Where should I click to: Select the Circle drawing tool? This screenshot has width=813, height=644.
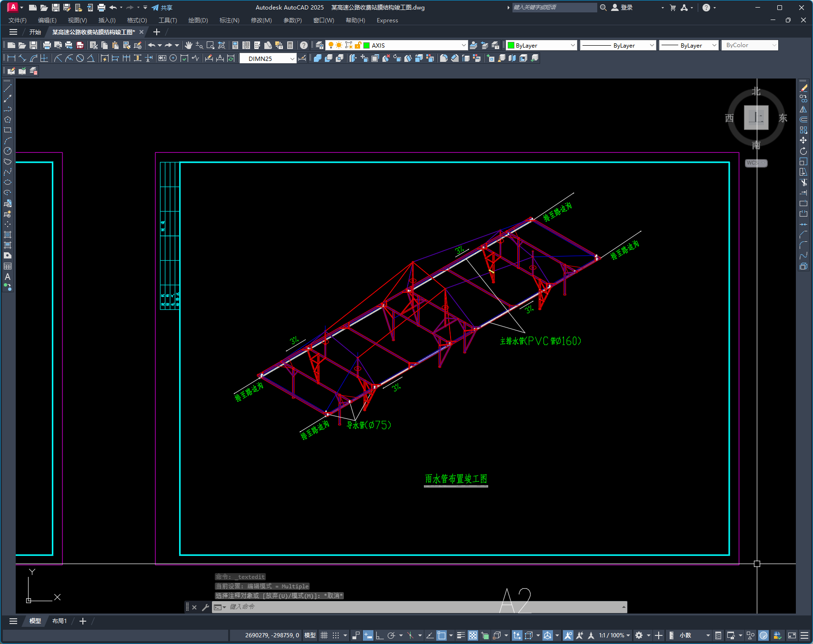(8, 151)
